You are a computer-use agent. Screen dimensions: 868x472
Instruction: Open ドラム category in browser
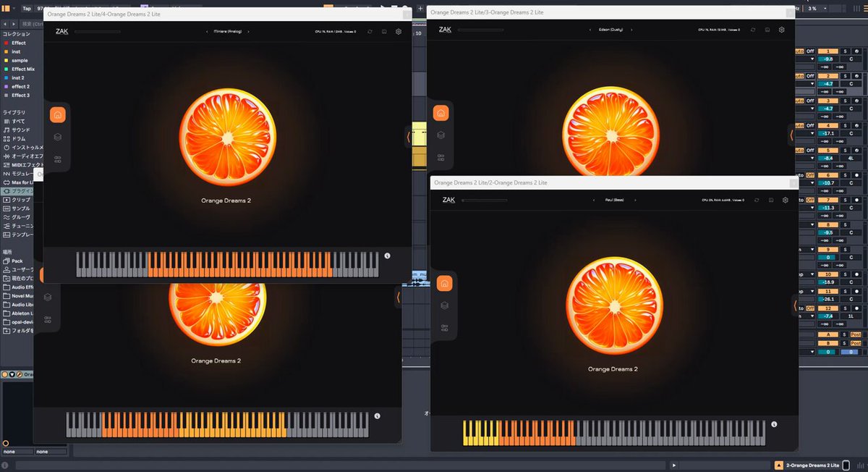pos(20,138)
